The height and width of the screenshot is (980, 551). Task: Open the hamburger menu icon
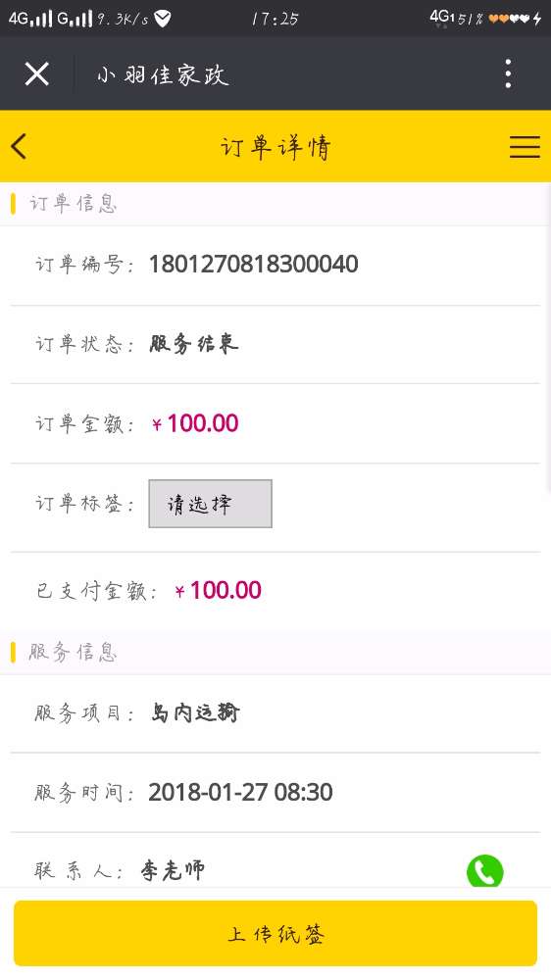(x=525, y=147)
